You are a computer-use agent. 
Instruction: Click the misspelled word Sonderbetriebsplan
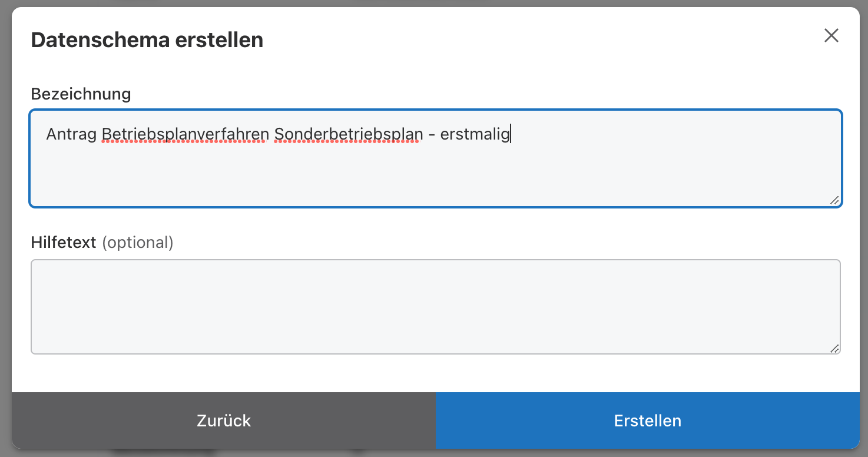click(349, 134)
